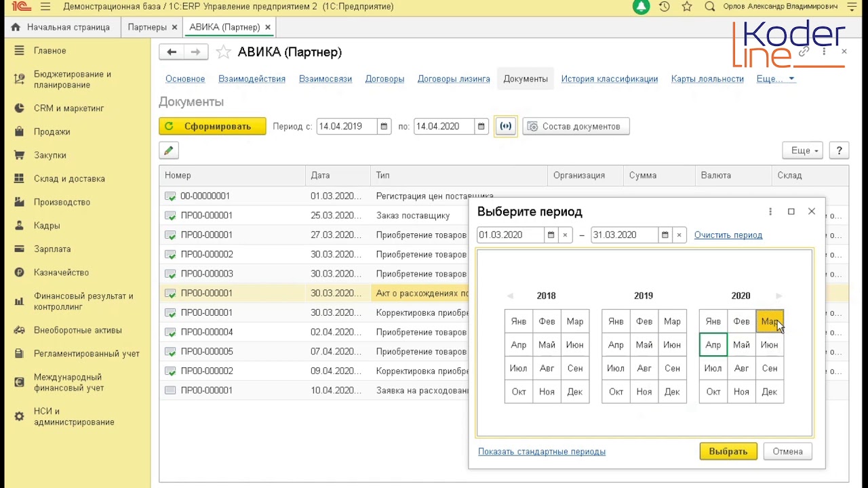This screenshot has width=868, height=488.
Task: Sort table by Номер column header
Action: pyautogui.click(x=233, y=176)
